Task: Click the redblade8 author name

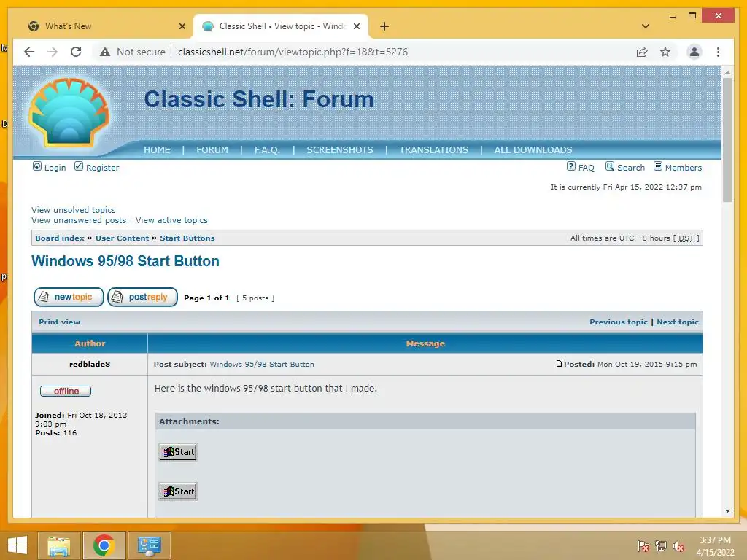Action: click(x=90, y=365)
